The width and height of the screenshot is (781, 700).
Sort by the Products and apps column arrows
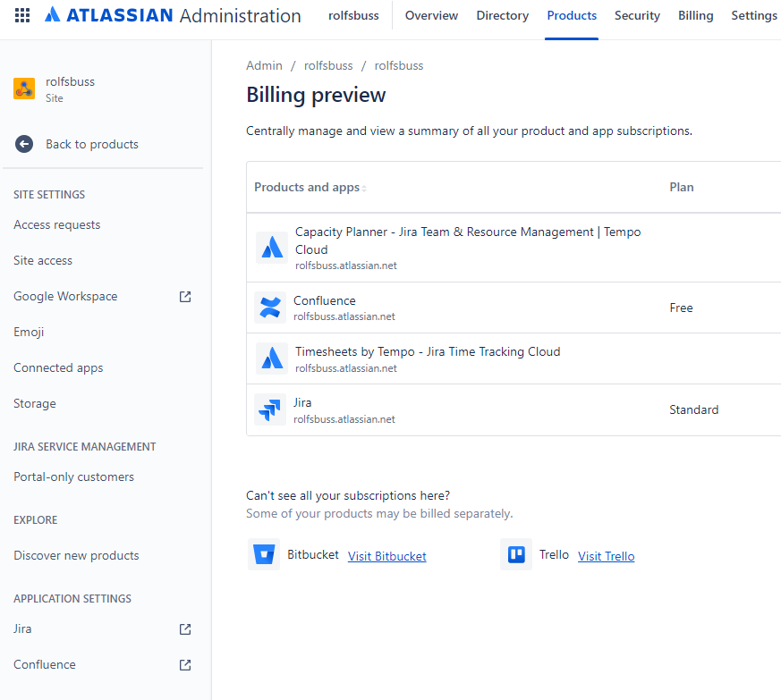pos(364,189)
